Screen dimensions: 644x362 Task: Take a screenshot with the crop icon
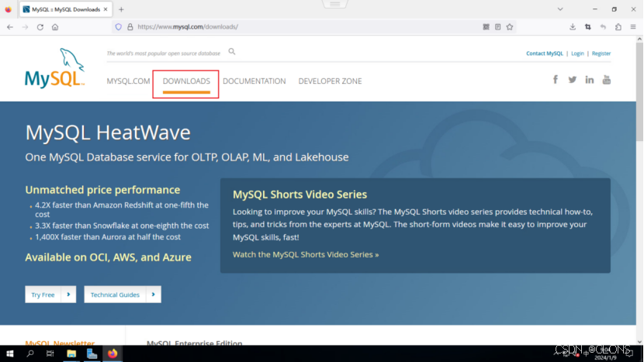click(587, 27)
